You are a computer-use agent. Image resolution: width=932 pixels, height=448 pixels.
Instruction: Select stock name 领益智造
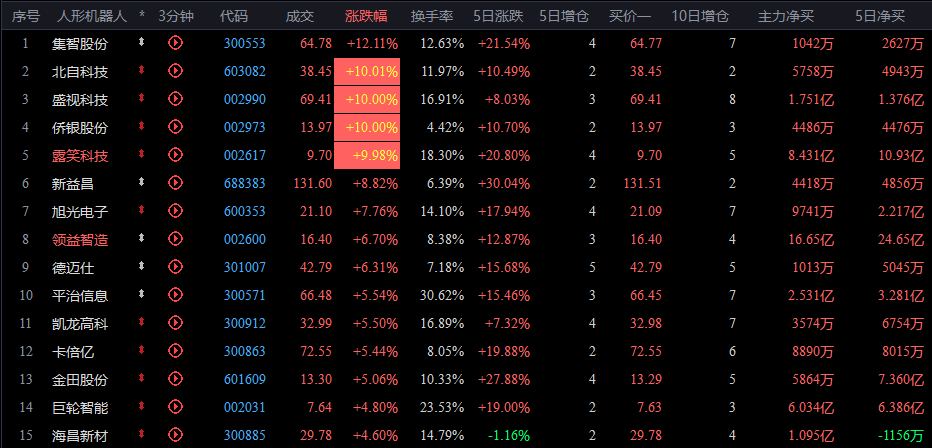click(x=80, y=240)
